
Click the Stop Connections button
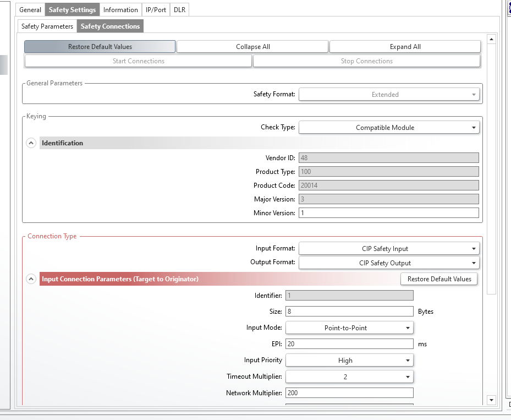point(367,61)
